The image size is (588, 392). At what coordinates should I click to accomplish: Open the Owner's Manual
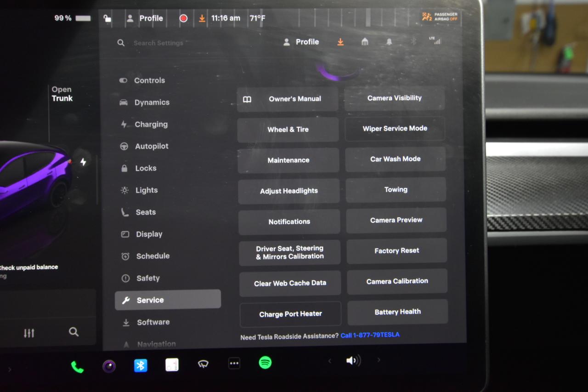pyautogui.click(x=288, y=99)
